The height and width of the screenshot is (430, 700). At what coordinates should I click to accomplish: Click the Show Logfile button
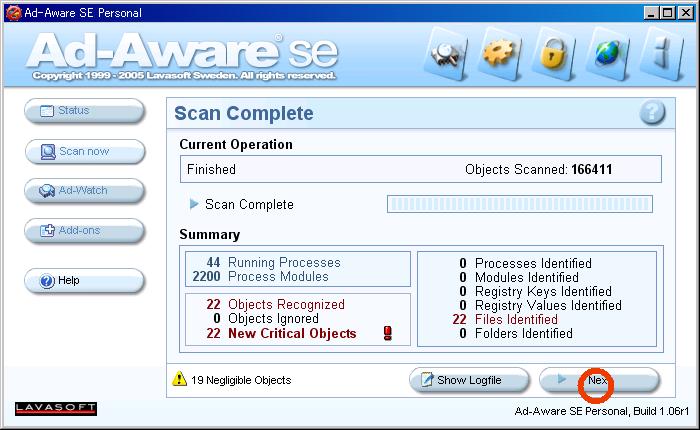(469, 380)
